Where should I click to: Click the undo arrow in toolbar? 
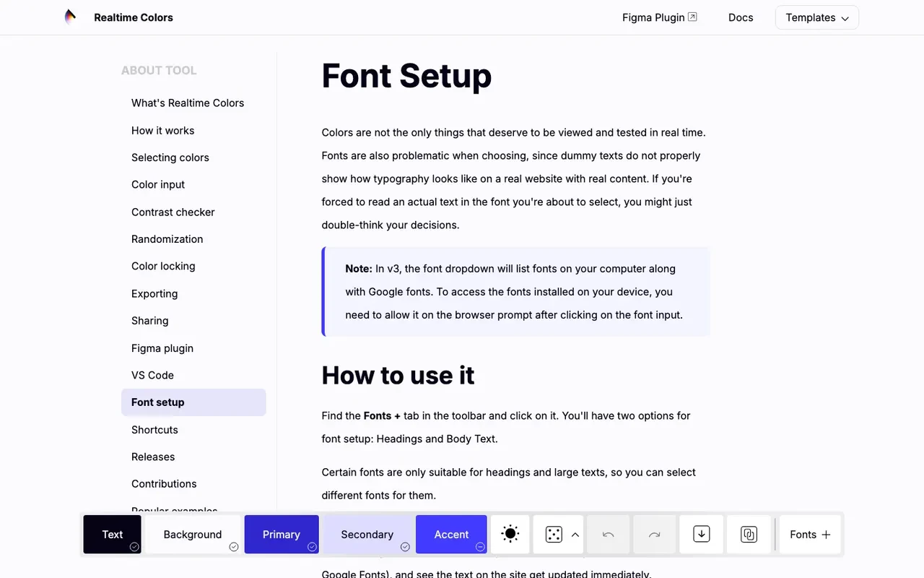(608, 535)
